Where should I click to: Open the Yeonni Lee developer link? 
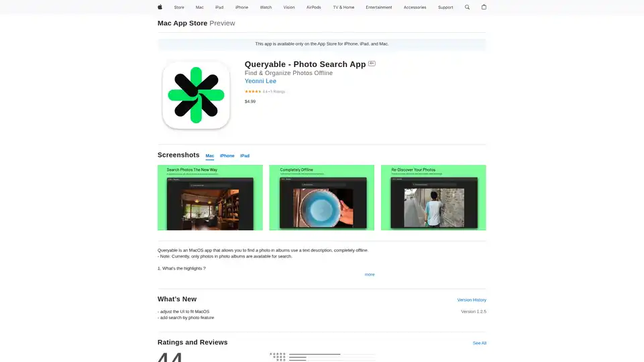260,81
